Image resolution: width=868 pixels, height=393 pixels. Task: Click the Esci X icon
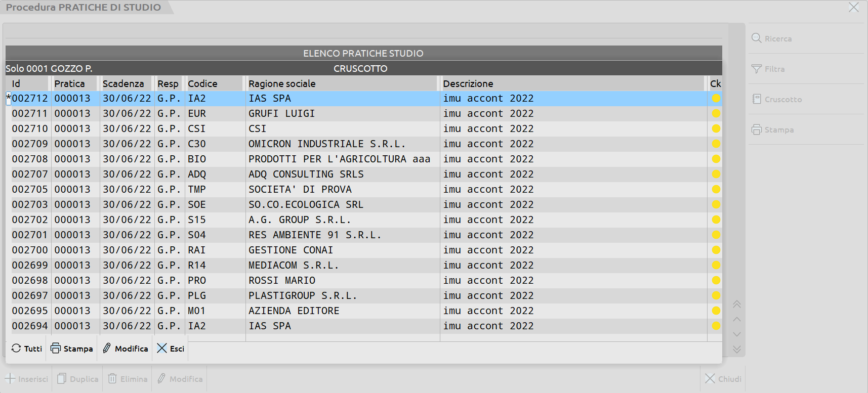point(162,348)
